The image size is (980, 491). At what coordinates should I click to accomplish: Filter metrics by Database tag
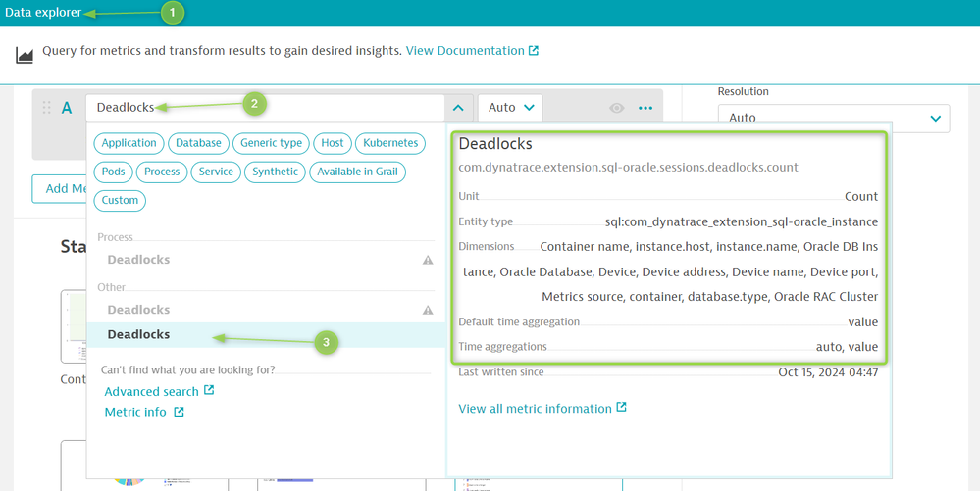pos(198,143)
